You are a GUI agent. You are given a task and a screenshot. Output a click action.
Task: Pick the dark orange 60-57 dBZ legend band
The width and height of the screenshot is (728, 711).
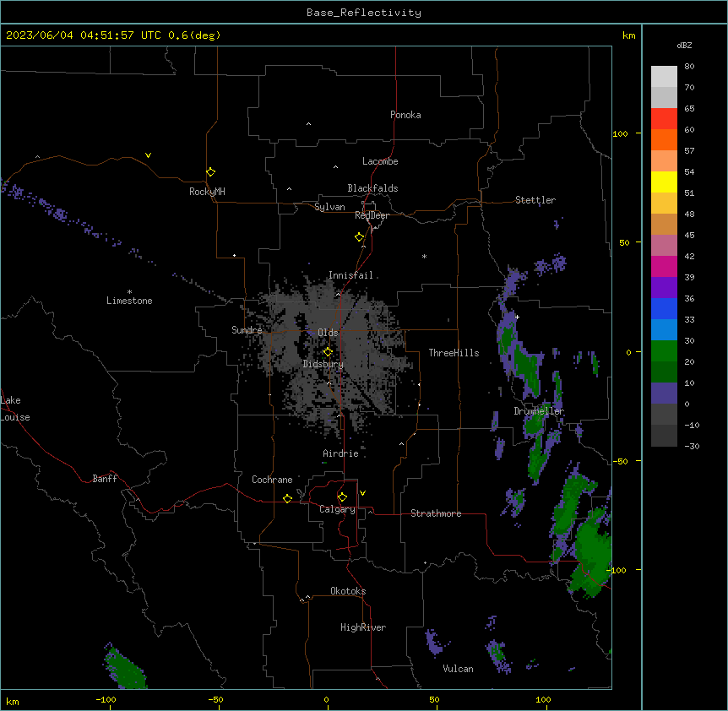click(664, 139)
